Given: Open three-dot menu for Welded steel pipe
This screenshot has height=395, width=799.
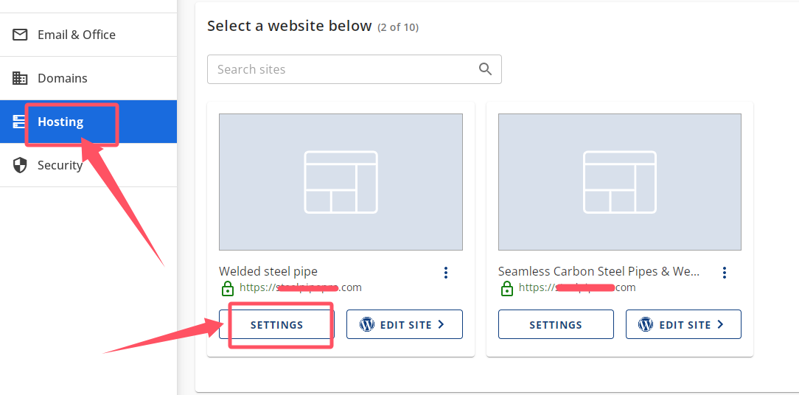Looking at the screenshot, I should [446, 273].
